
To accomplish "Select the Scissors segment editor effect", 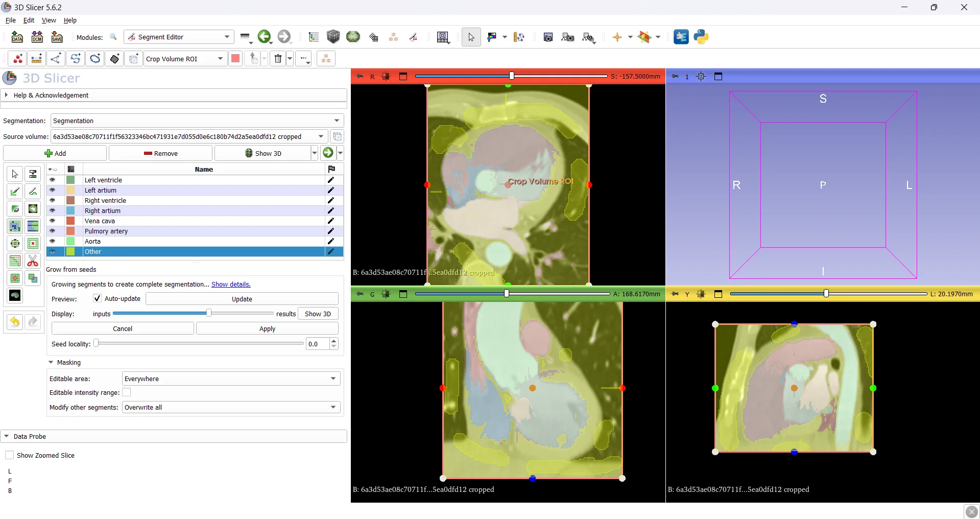I will [x=33, y=261].
